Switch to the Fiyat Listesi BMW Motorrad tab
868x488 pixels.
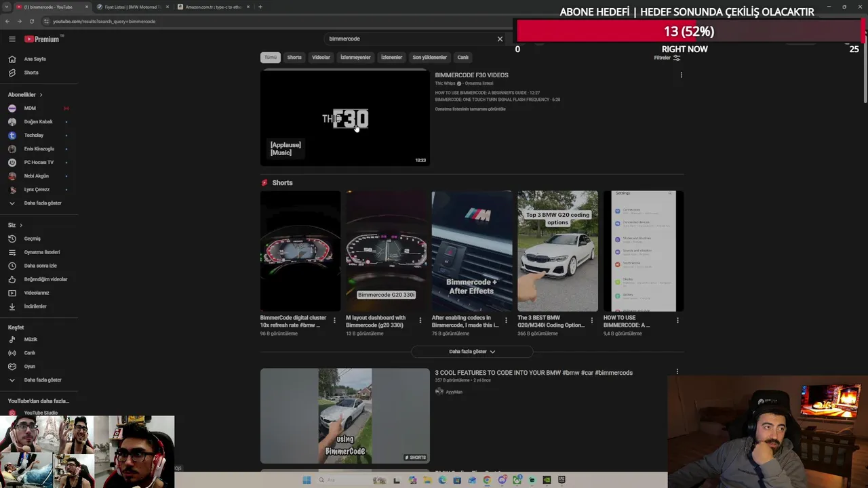point(133,7)
